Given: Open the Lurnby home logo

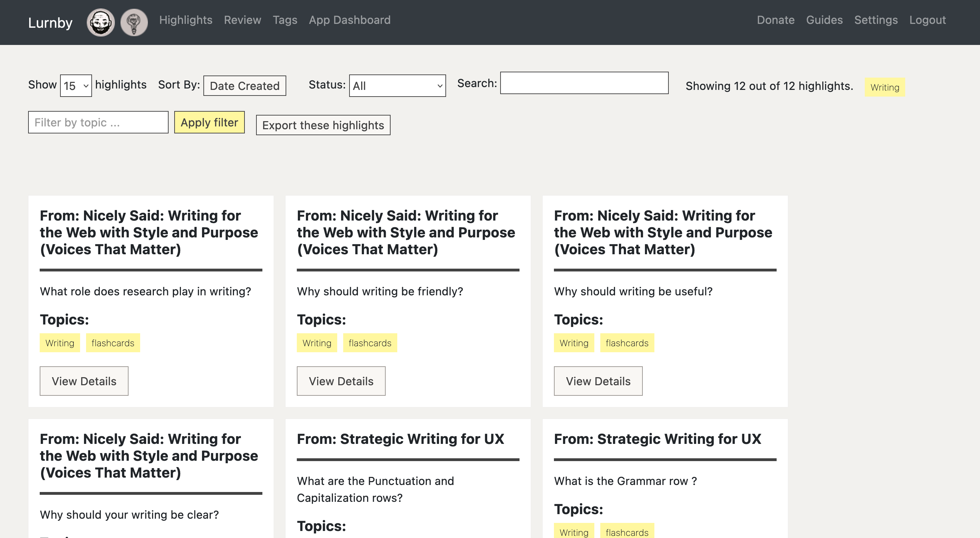Looking at the screenshot, I should point(50,22).
